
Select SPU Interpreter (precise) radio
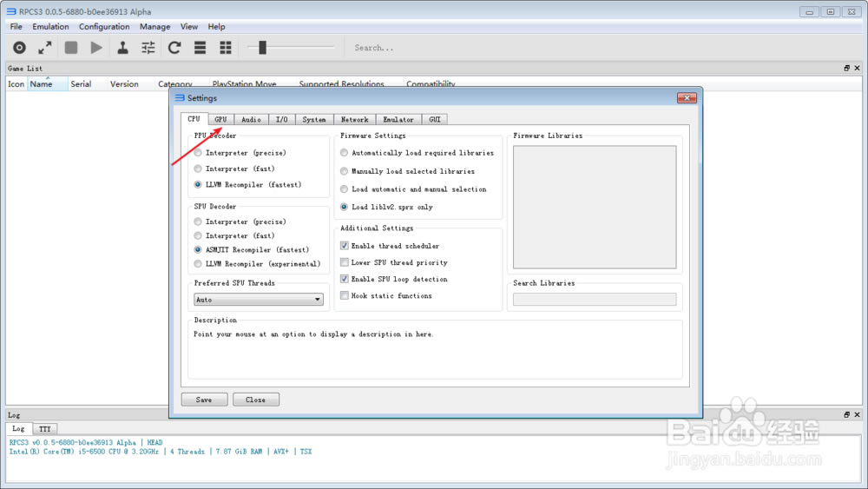click(198, 221)
